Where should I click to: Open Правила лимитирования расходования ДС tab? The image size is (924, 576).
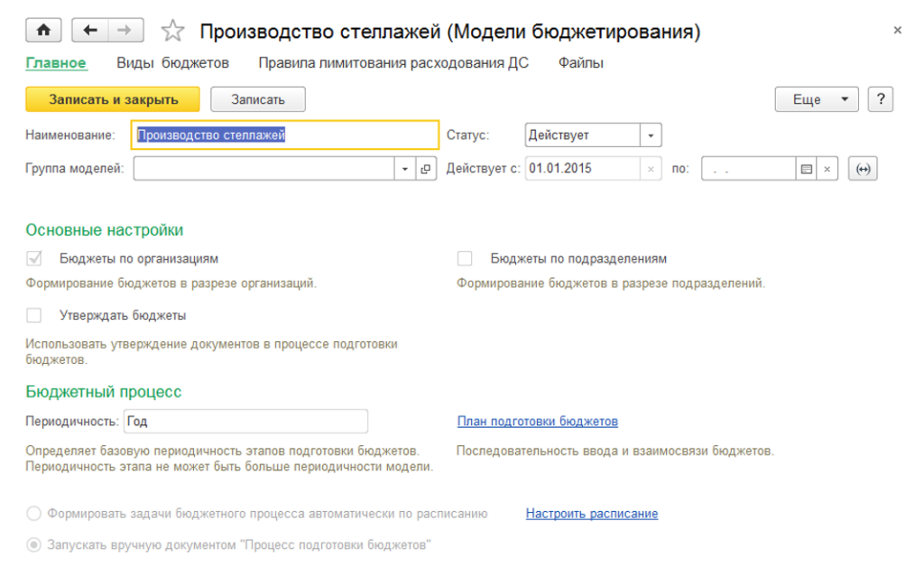coord(393,63)
